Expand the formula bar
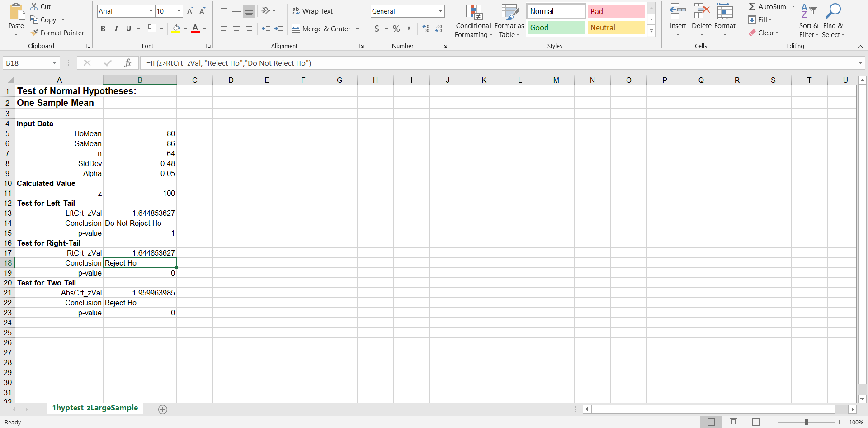 (x=860, y=63)
